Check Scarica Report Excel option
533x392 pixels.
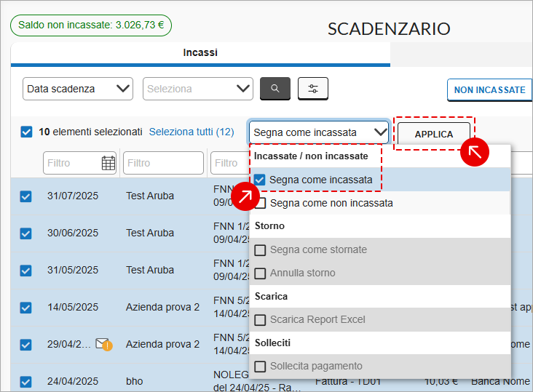tap(260, 320)
